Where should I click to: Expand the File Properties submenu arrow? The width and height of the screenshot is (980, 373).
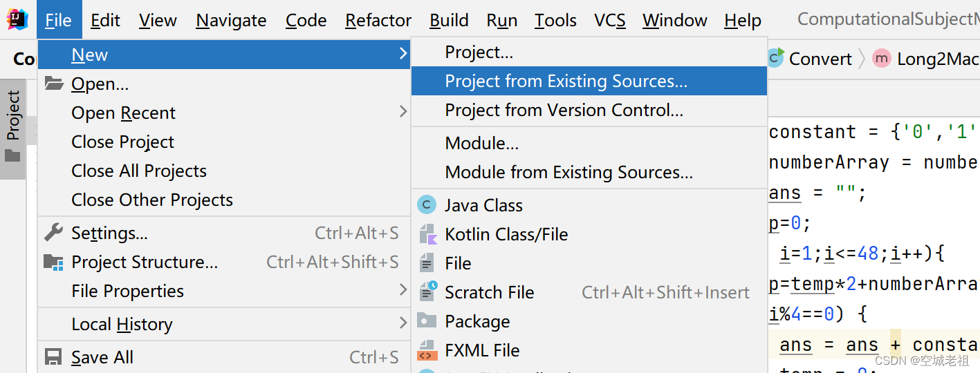pyautogui.click(x=403, y=290)
